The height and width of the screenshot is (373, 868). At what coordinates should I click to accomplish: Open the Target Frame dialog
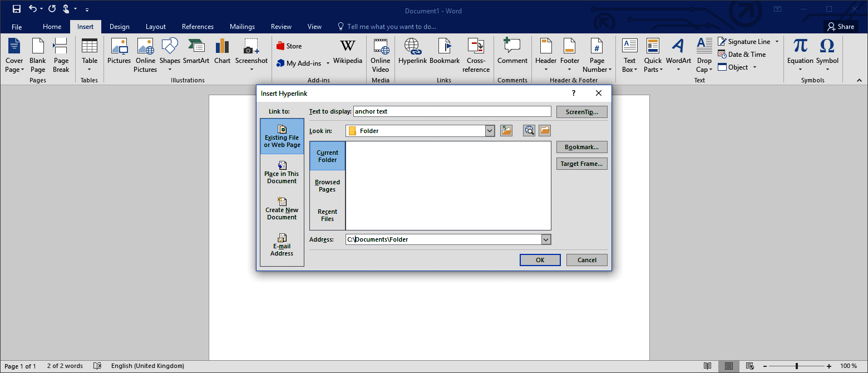(x=581, y=163)
